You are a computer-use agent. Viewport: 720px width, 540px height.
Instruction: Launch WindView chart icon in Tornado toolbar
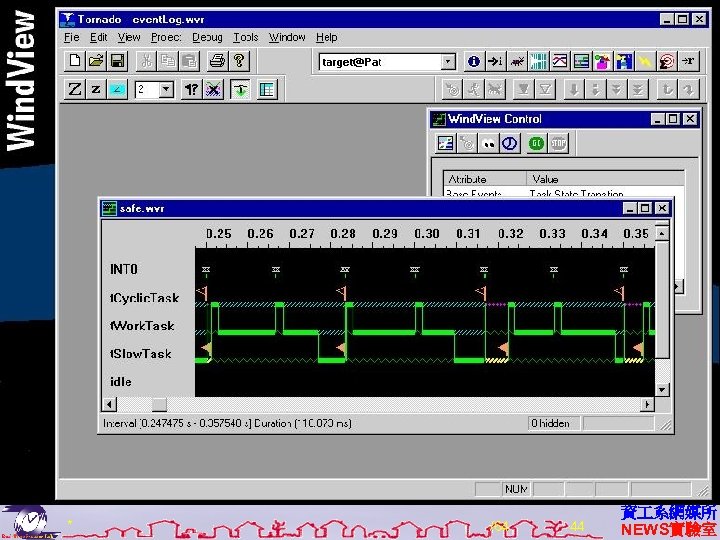560,61
